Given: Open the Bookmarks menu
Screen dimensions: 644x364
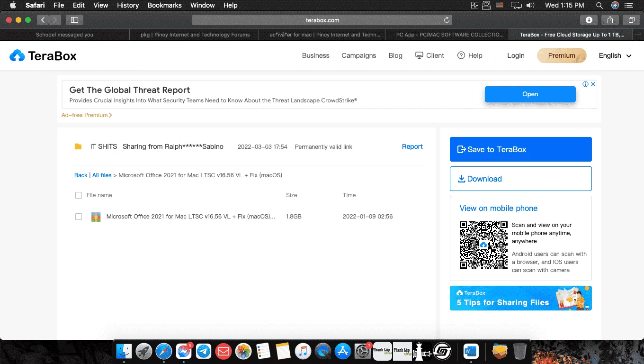Looking at the screenshot, I should coord(165,5).
